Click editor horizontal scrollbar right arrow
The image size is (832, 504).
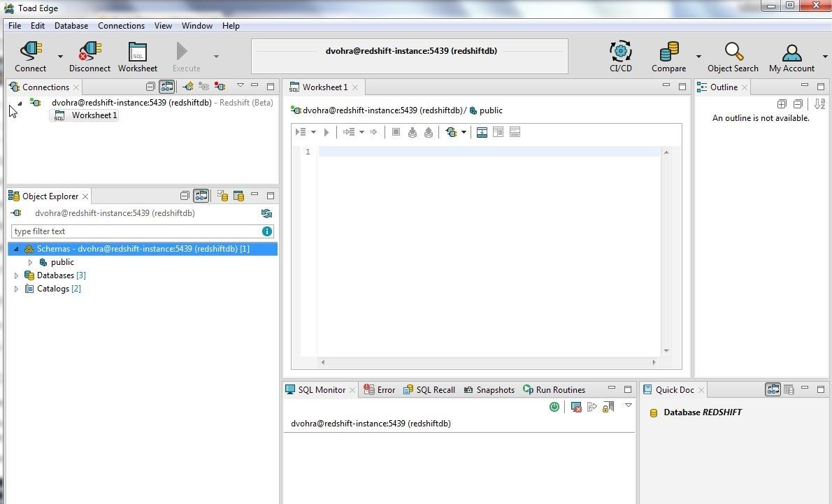(x=654, y=362)
